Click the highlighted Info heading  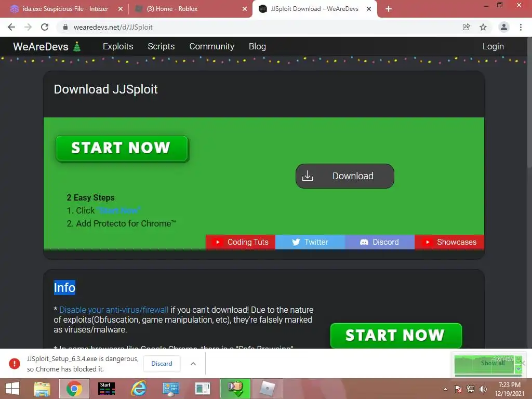tap(64, 288)
